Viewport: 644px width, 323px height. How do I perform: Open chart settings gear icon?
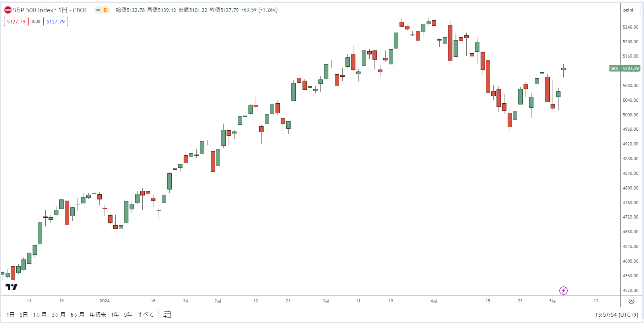(x=631, y=301)
